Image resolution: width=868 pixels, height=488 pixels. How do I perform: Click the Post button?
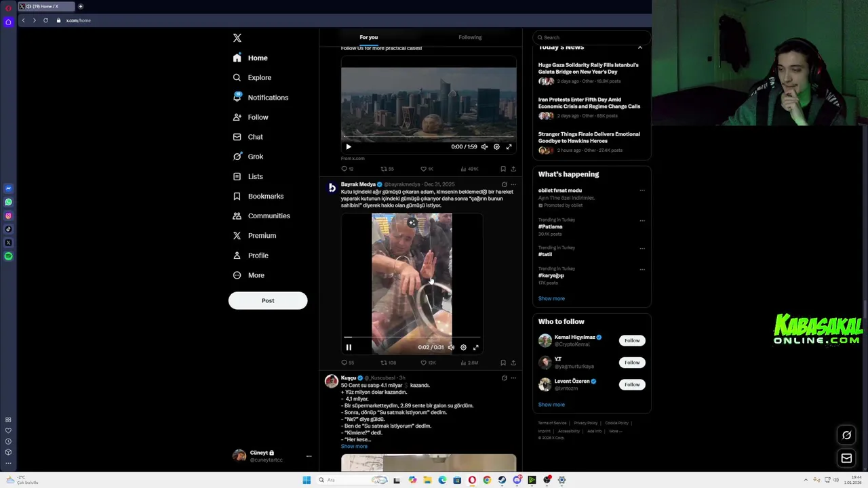pyautogui.click(x=268, y=300)
